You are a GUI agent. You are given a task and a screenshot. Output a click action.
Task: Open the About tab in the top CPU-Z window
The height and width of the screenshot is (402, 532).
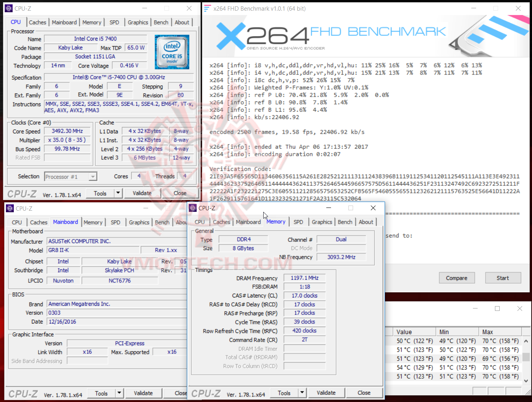182,22
